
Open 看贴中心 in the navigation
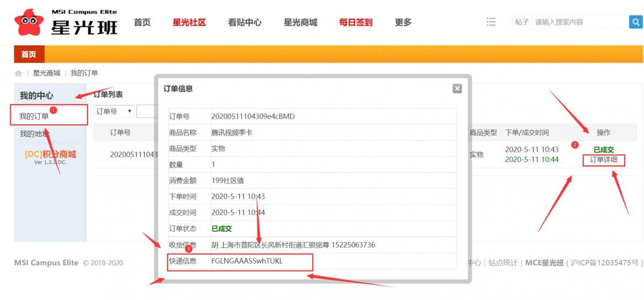[245, 23]
